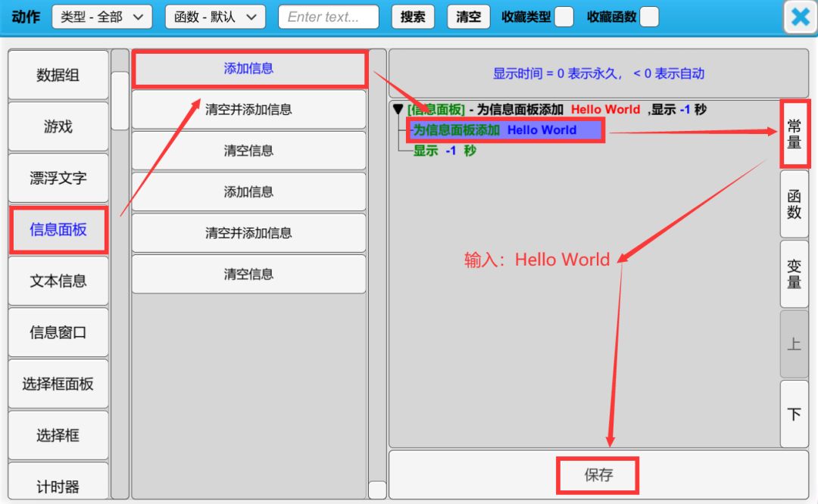Select the 数据组 category
The height and width of the screenshot is (504, 818).
tap(58, 75)
